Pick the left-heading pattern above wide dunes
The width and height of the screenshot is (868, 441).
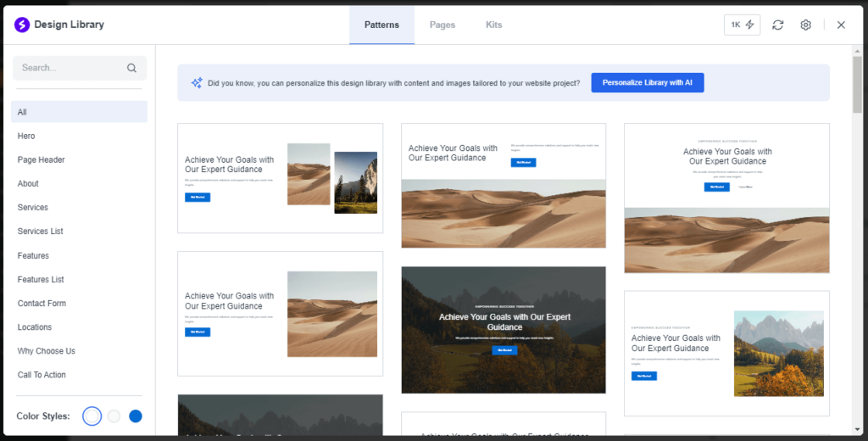(504, 186)
